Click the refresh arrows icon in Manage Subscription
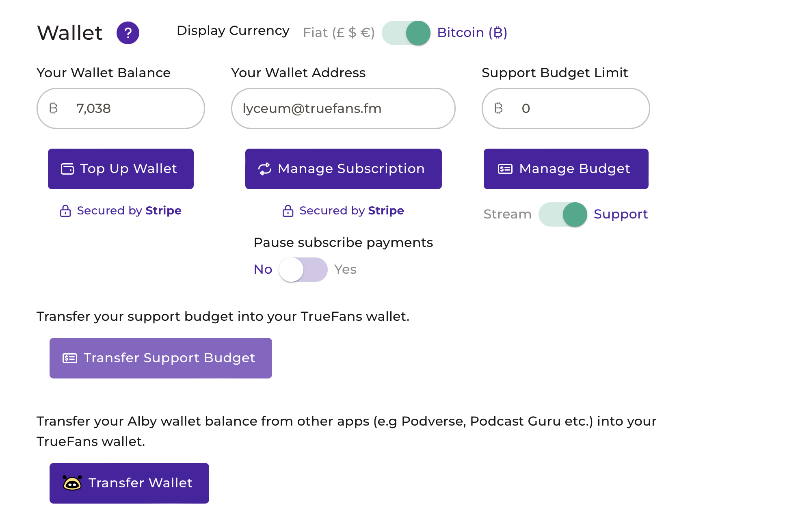Screen dimensions: 796x532 pos(265,169)
